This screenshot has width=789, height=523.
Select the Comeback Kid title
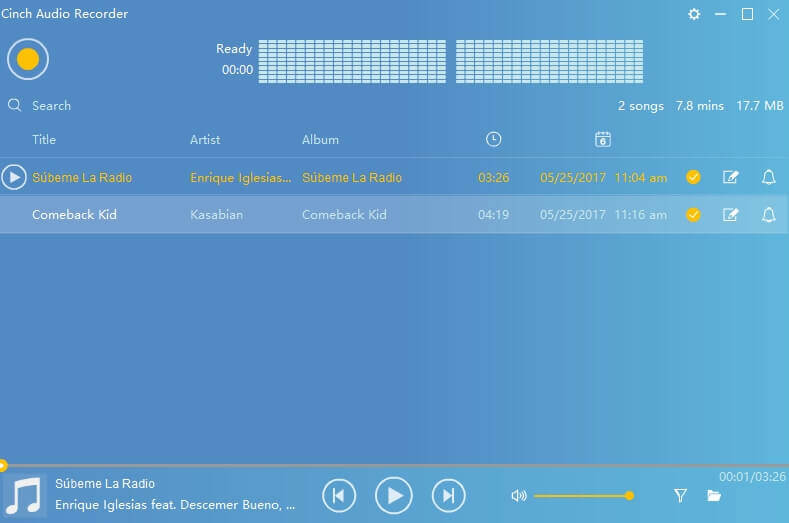pos(74,215)
